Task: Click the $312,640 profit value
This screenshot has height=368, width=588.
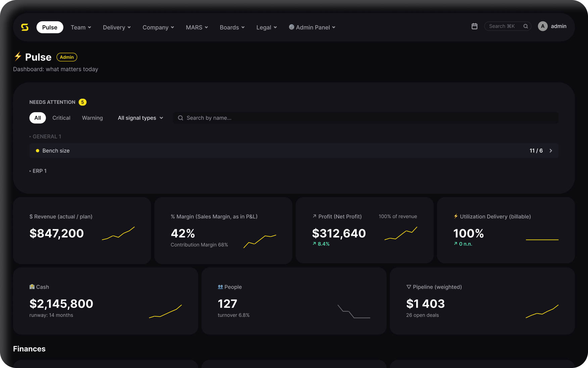Action: 339,233
